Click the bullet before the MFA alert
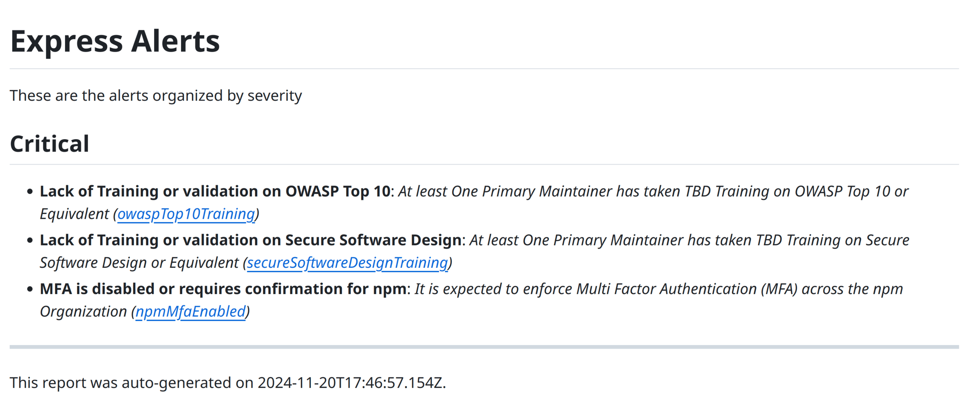This screenshot has height=402, width=980. pyautogui.click(x=30, y=289)
